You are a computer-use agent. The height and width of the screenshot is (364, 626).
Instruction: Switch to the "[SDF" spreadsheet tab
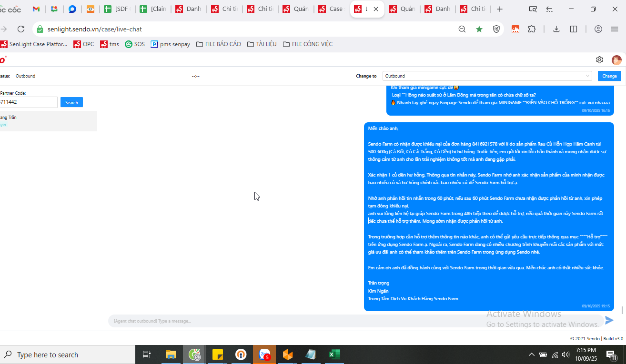tap(117, 9)
